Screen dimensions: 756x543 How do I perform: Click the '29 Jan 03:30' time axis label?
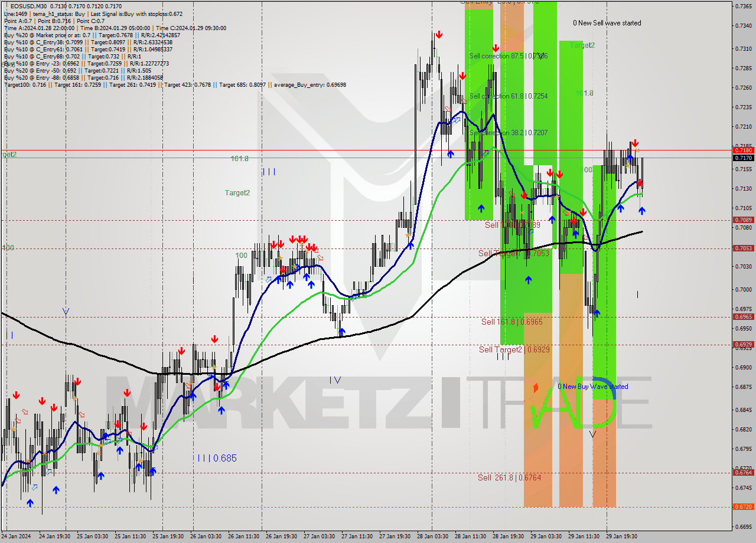546,537
